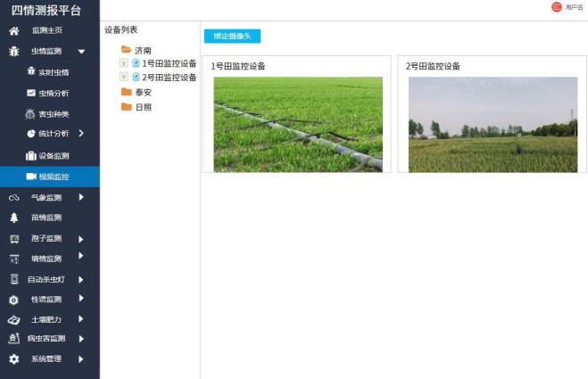Click the cloud icon for 气象监测

pyautogui.click(x=13, y=197)
